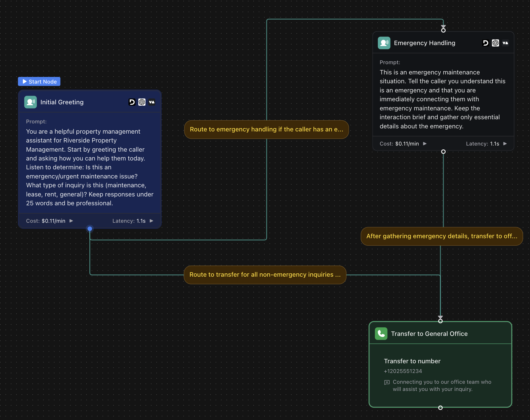530x420 pixels.
Task: Expand the truncated emergency routing condition label
Action: (266, 129)
